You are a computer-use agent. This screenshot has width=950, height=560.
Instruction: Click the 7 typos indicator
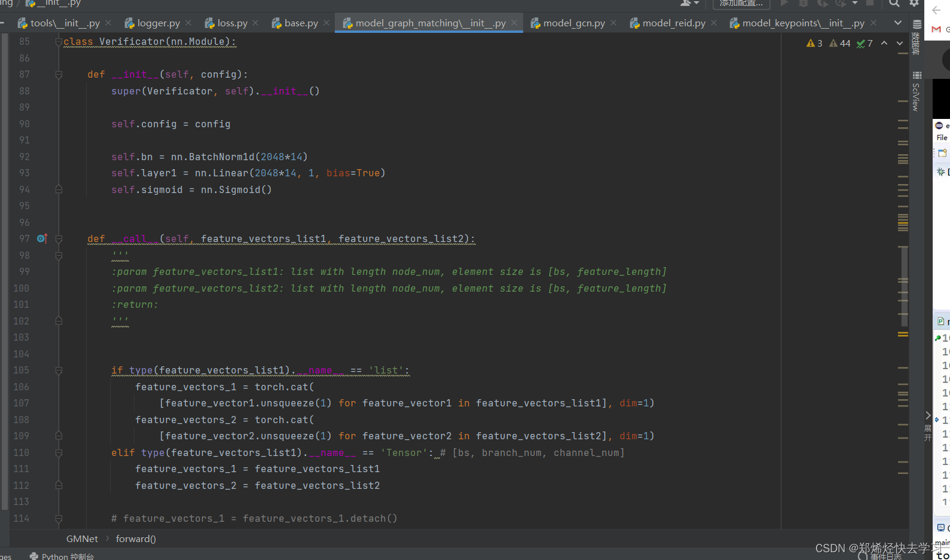pos(865,43)
